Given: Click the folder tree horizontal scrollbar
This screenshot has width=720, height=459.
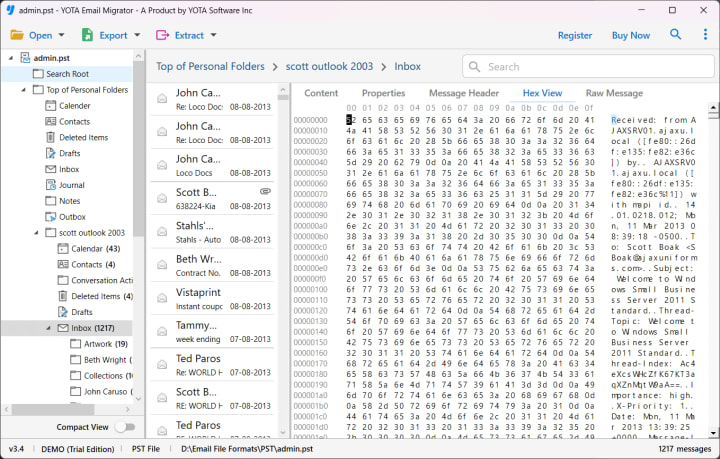Looking at the screenshot, I should (x=53, y=409).
